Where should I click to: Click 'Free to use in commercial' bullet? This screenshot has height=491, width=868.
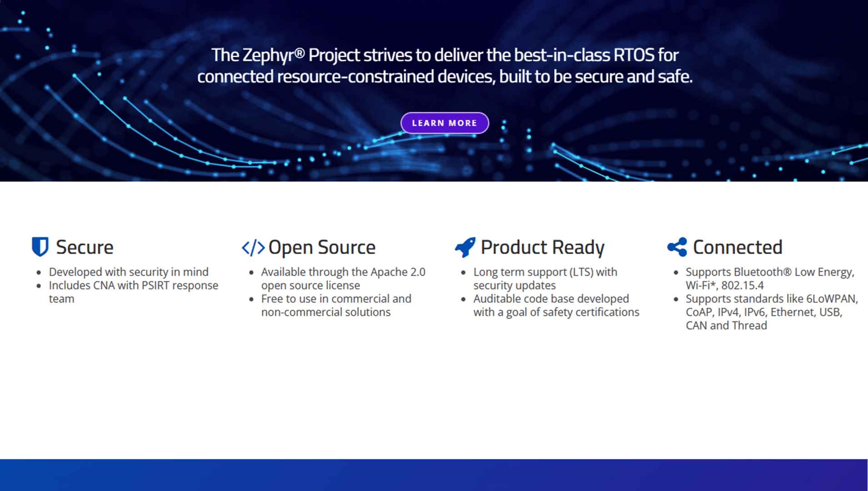[336, 299]
